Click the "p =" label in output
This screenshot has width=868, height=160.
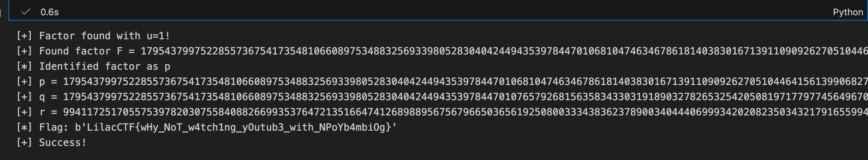tap(48, 82)
